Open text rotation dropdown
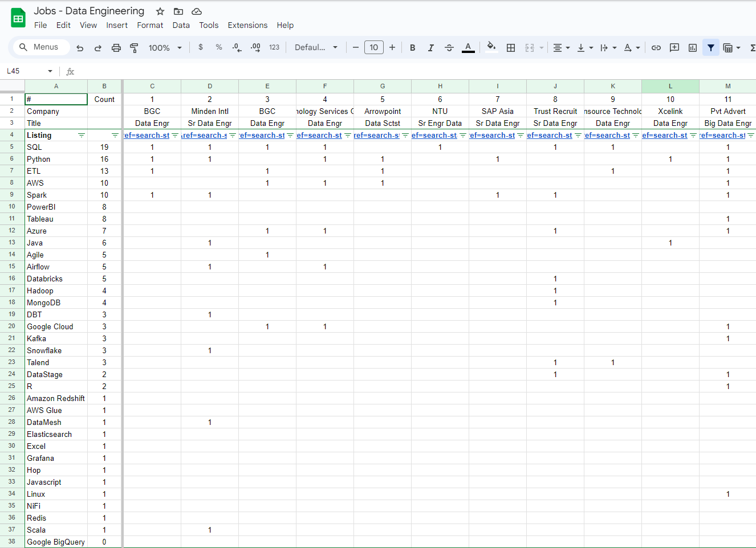 632,48
